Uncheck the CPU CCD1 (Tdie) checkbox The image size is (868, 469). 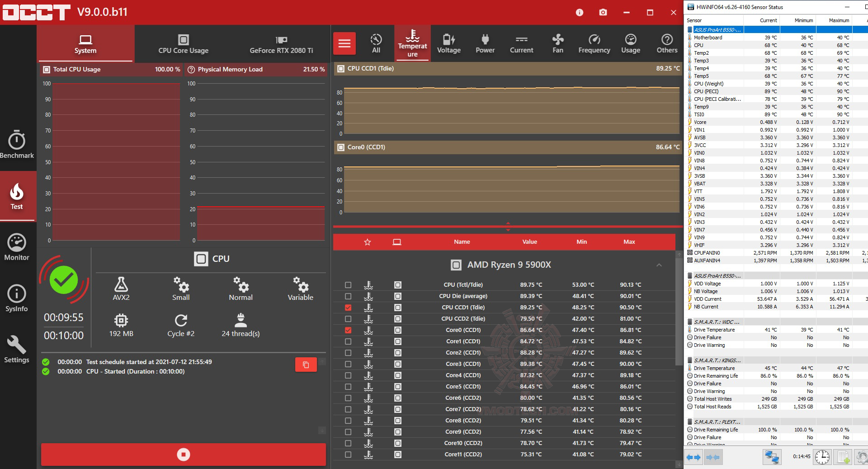click(x=348, y=308)
